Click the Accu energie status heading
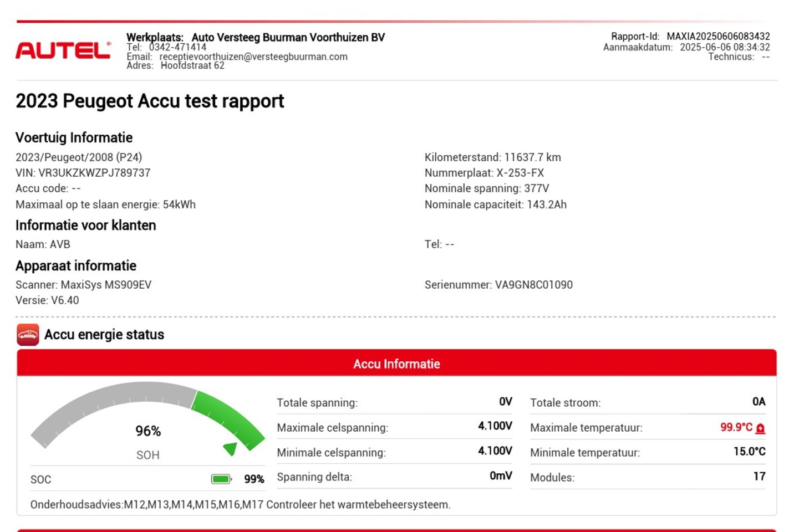The image size is (794, 532). [x=104, y=335]
